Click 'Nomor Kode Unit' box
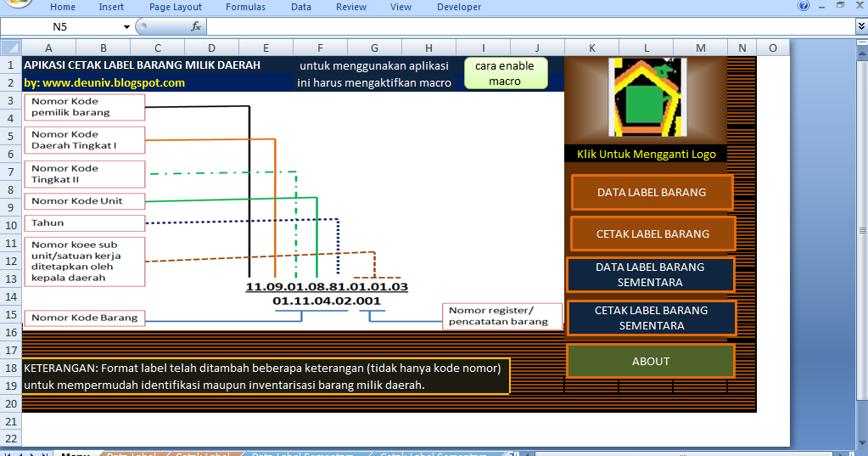 [85, 201]
